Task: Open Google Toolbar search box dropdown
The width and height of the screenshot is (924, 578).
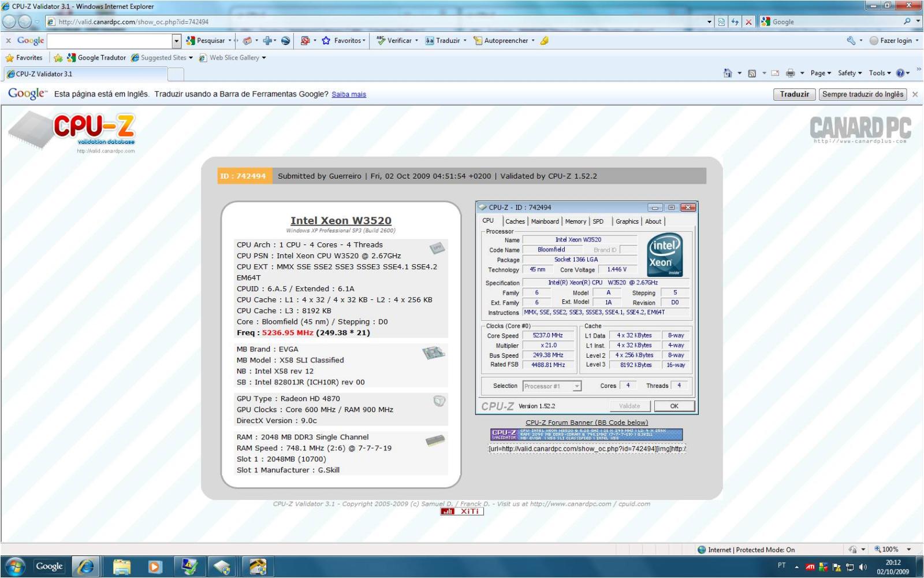Action: [177, 40]
